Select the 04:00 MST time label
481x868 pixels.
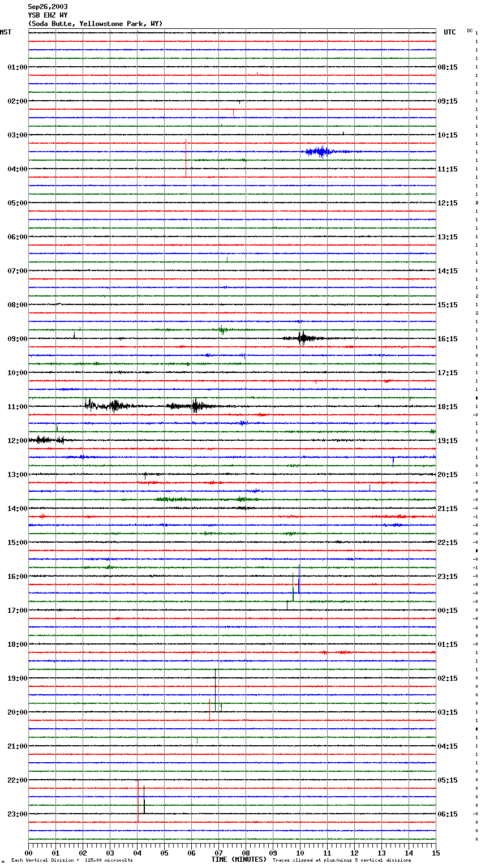pos(18,169)
